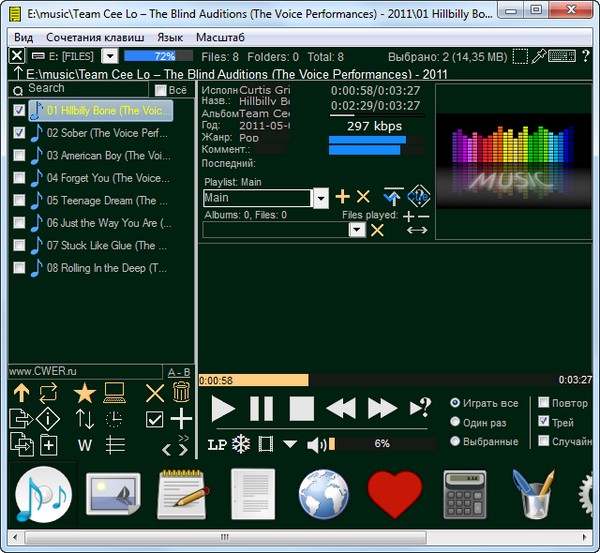Open the E: [FILES] drive dropdown
Image resolution: width=600 pixels, height=553 pixels.
point(110,57)
